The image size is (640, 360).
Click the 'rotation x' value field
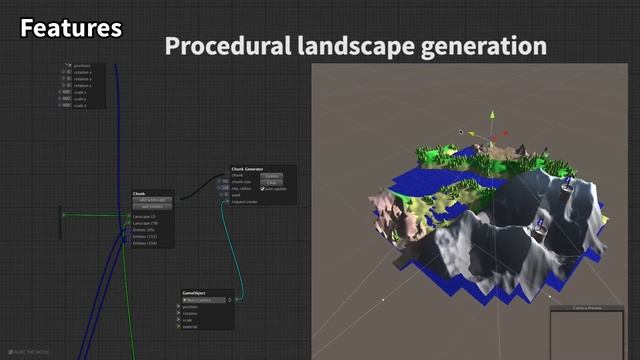tap(69, 72)
